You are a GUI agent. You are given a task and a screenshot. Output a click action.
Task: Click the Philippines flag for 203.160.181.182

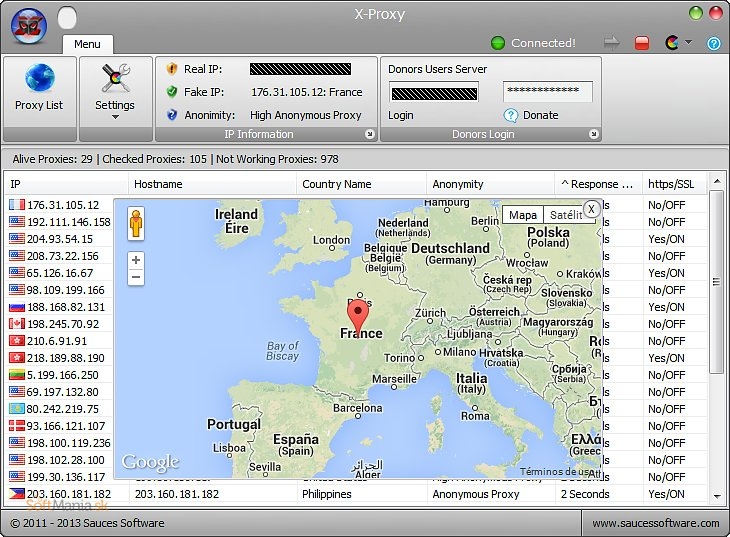17,494
